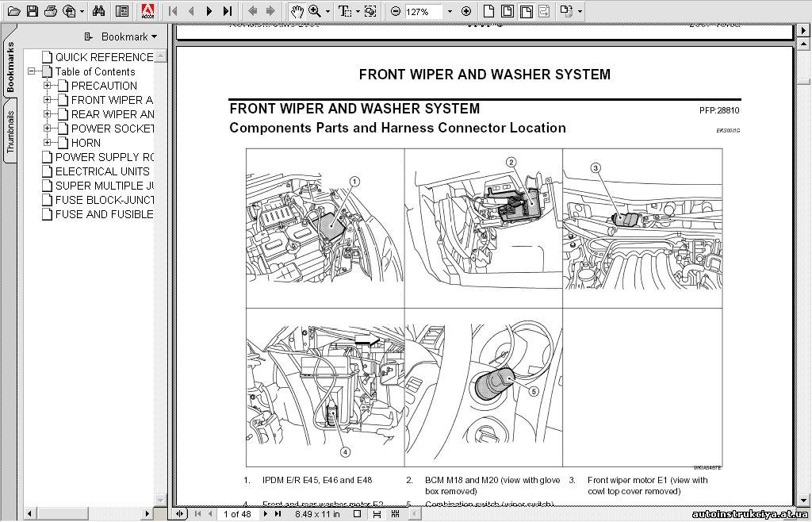
Task: Select the Hand tool
Action: tap(297, 11)
